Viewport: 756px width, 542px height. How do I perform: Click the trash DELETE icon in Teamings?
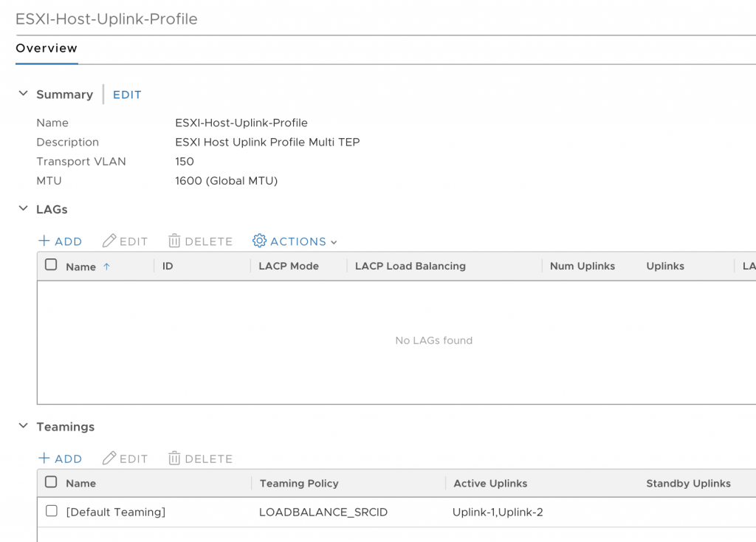[x=174, y=458]
